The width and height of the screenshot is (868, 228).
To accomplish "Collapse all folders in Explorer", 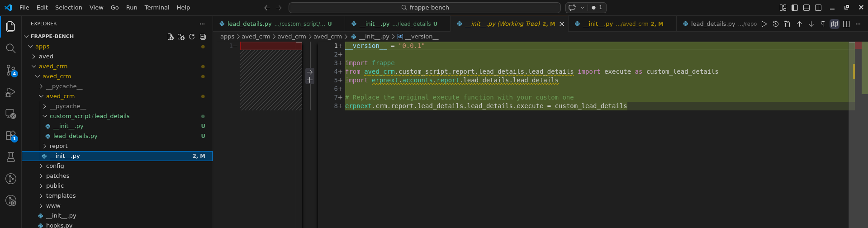I will (203, 37).
